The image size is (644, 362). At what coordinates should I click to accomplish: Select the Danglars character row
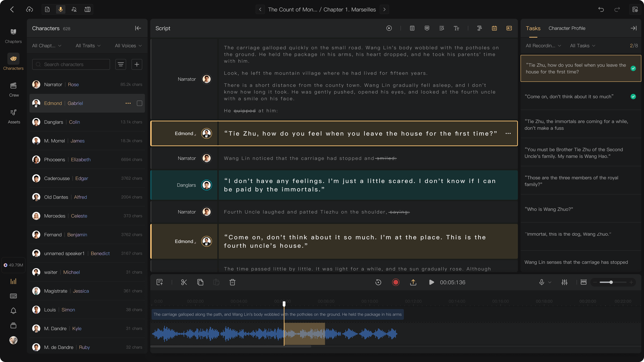pos(87,122)
